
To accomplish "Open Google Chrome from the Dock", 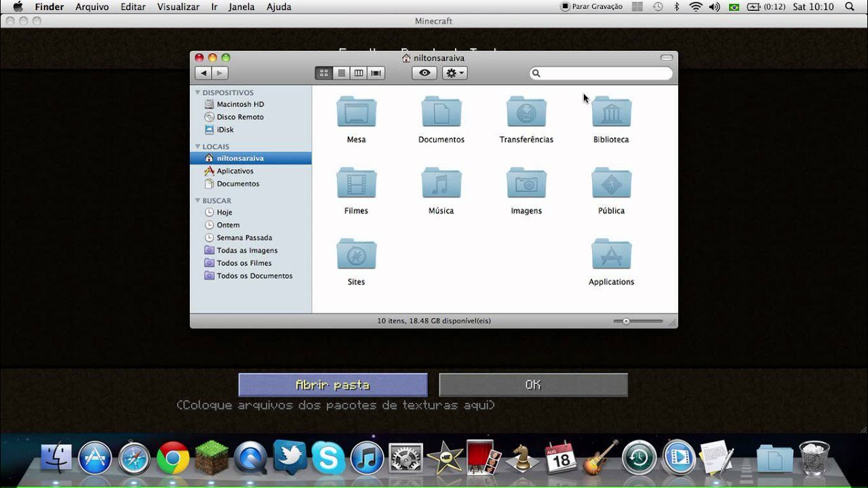I will (173, 458).
